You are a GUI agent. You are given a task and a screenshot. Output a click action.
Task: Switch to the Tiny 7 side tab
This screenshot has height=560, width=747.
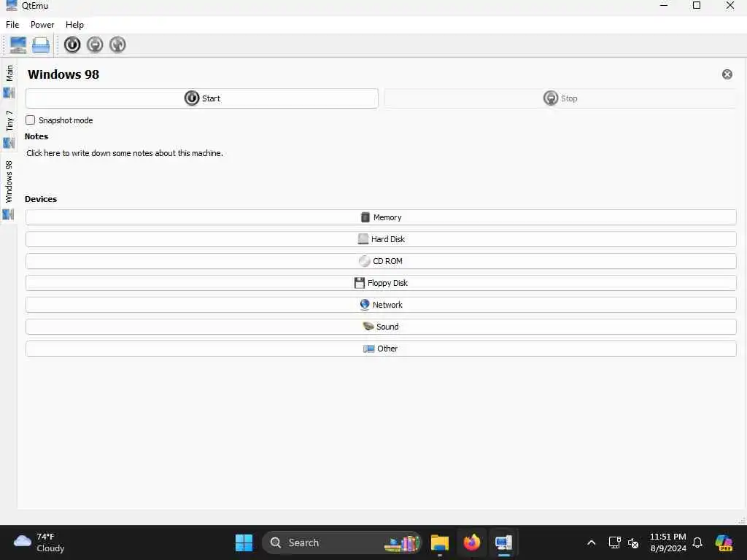[9, 128]
